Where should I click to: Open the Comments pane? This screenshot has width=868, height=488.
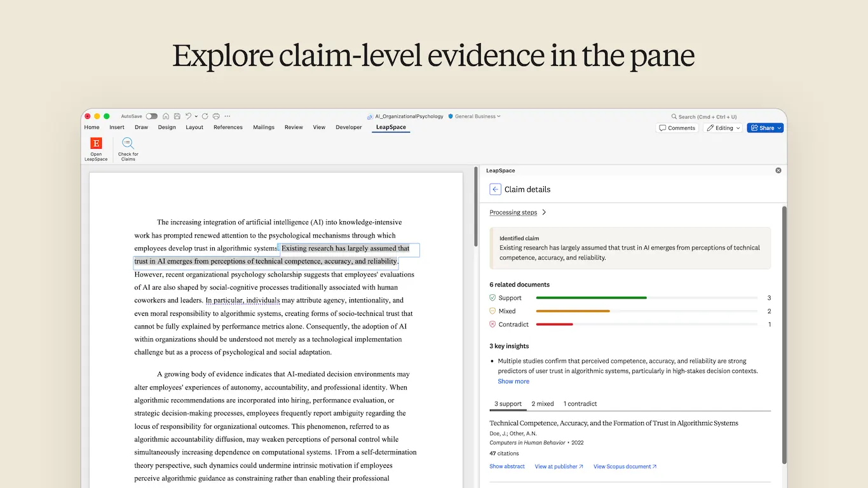tap(677, 128)
